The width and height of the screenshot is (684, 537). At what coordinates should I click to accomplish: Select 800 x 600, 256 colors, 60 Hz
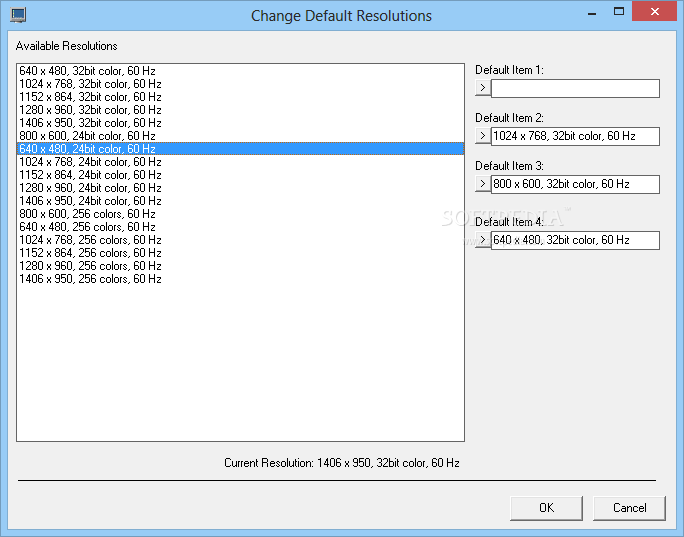(240, 214)
